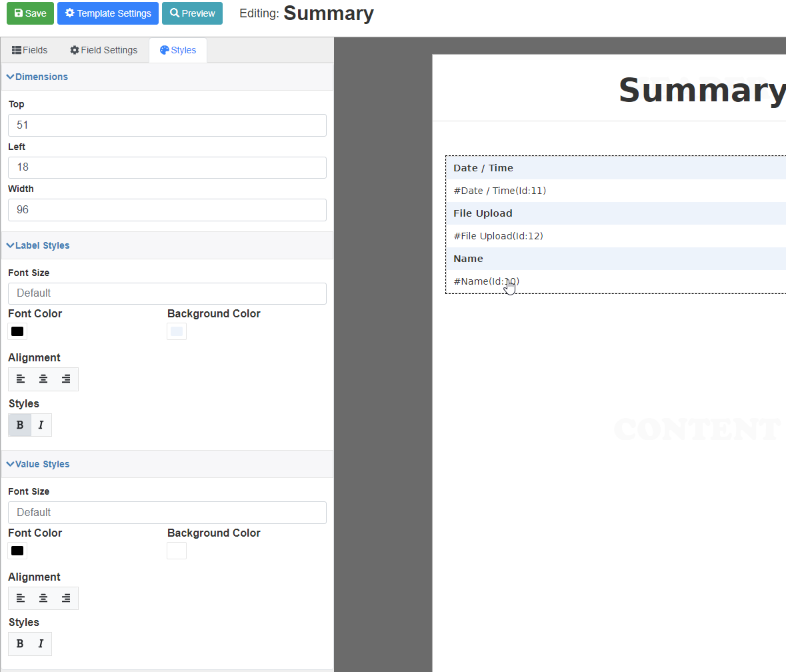
Task: Set Label Styles font size field
Action: pos(167,293)
